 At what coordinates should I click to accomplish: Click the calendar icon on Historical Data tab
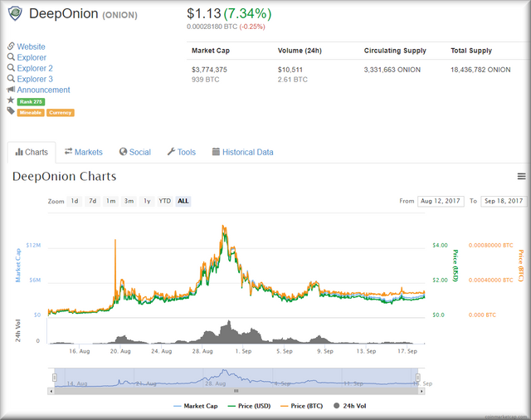[x=216, y=152]
